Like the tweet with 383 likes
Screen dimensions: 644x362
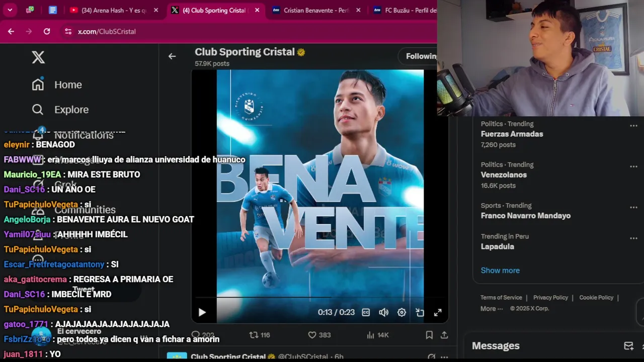click(319, 335)
